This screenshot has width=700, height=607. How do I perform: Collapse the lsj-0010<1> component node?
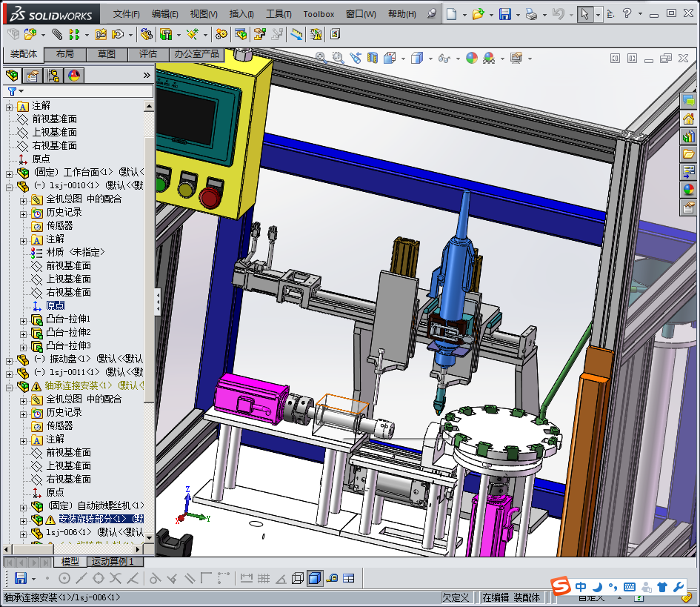point(9,186)
